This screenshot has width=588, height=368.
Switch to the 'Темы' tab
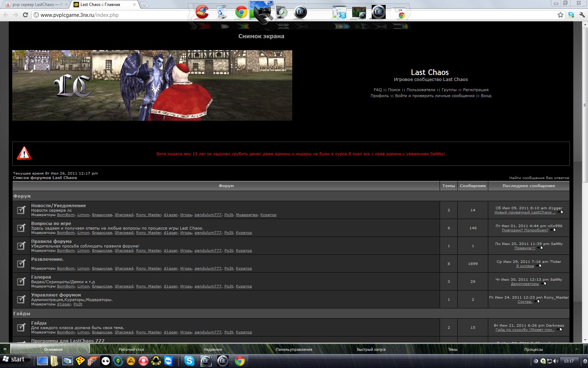[453, 349]
